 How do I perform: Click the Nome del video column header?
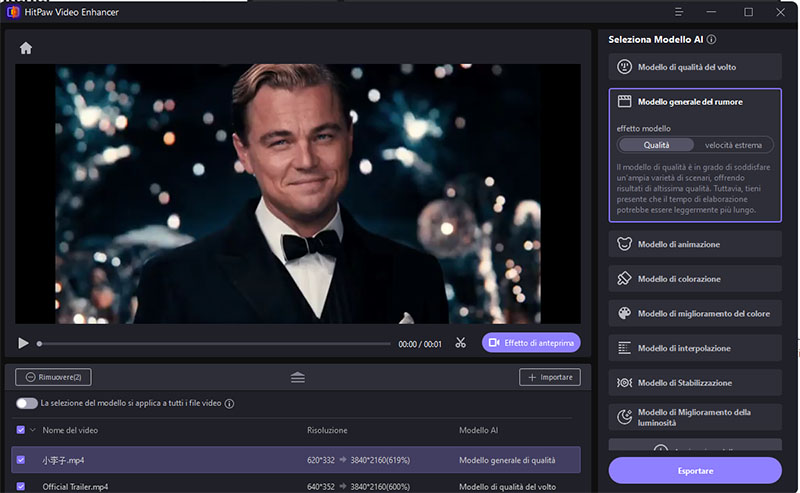click(70, 430)
